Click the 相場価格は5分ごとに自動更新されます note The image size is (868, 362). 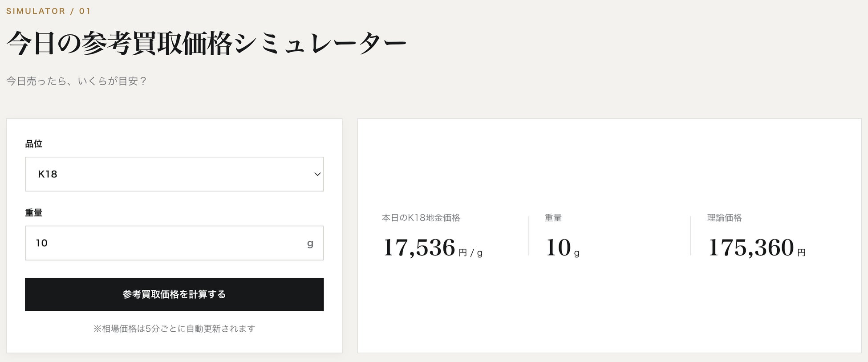pos(174,329)
